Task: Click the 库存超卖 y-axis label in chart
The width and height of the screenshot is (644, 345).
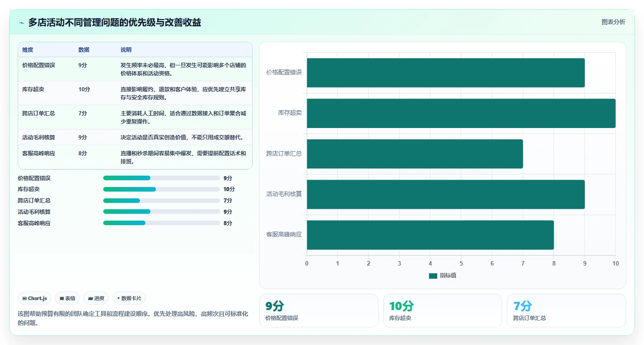Action: pos(290,113)
